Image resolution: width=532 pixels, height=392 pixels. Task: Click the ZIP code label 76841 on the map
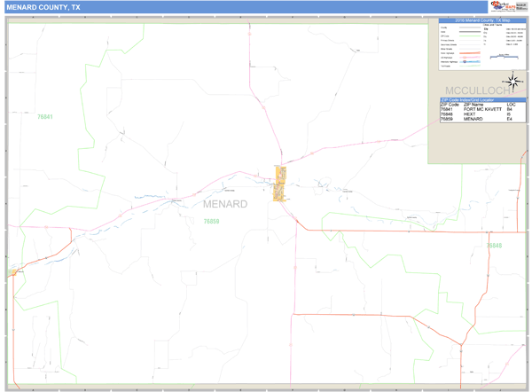point(45,117)
